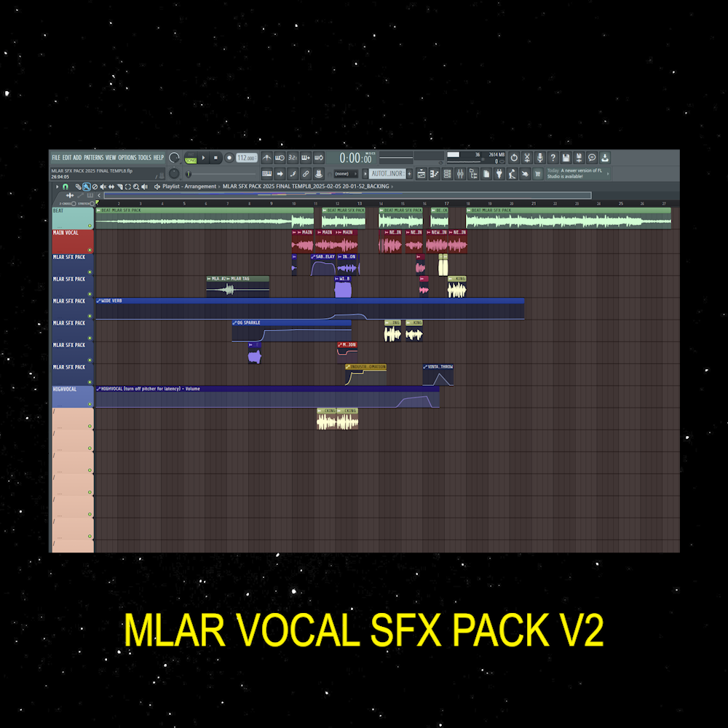Mute the MAIN VOCAL track green LED
728x728 pixels.
[90, 250]
